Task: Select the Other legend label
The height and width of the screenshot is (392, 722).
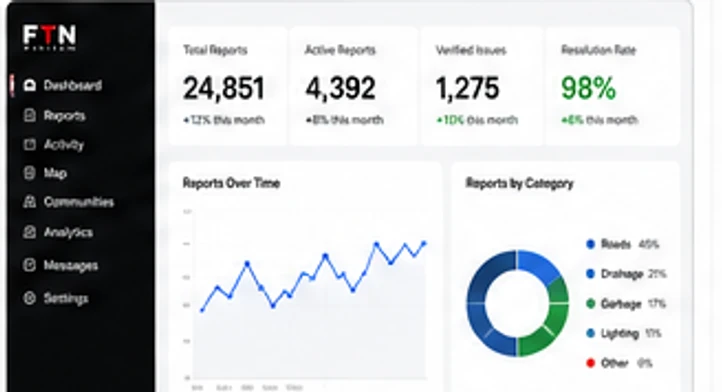Action: tap(615, 363)
